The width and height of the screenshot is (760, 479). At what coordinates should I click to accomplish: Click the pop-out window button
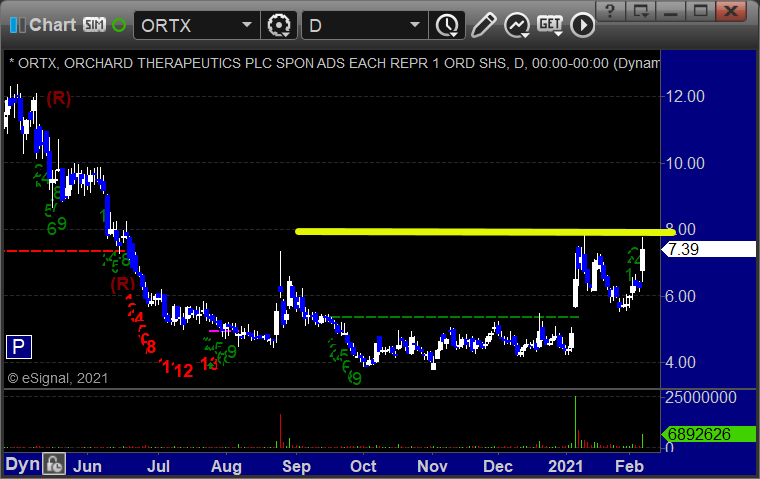(x=640, y=10)
